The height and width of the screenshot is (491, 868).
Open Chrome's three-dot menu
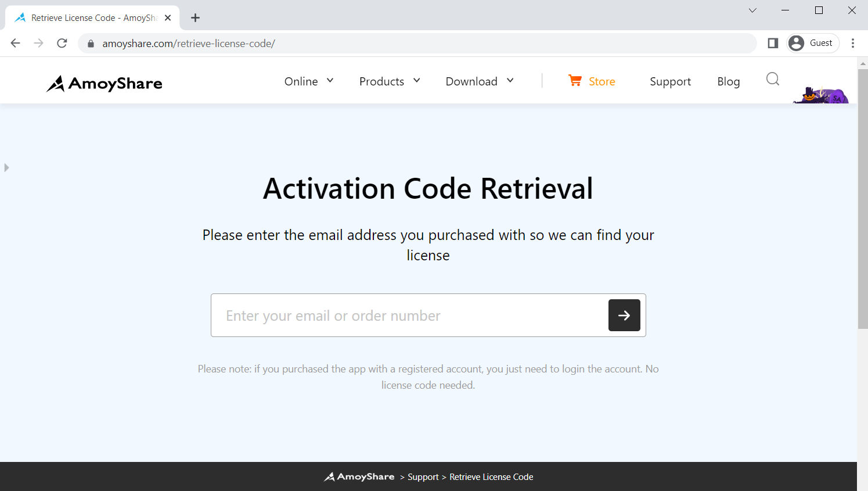coord(852,43)
